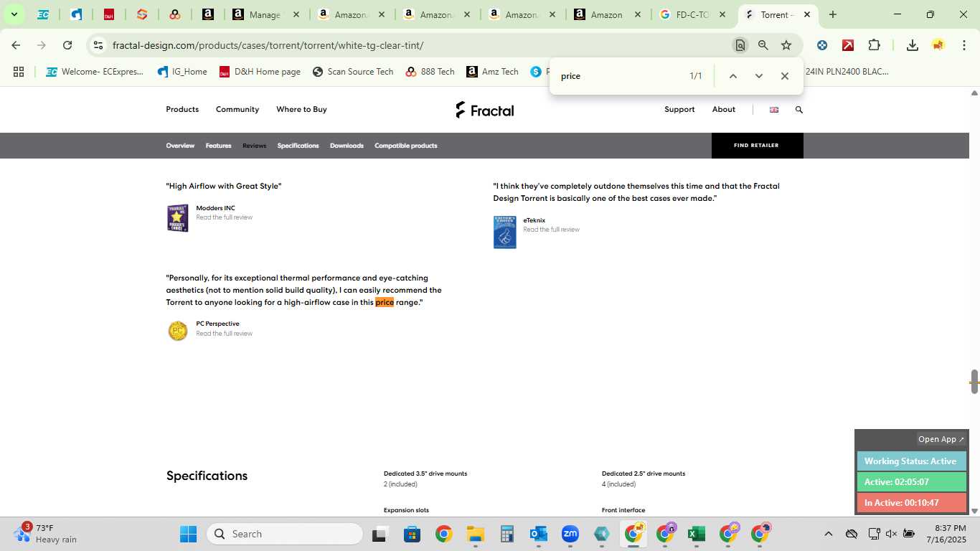
Task: Open Chrome downloads
Action: (913, 45)
